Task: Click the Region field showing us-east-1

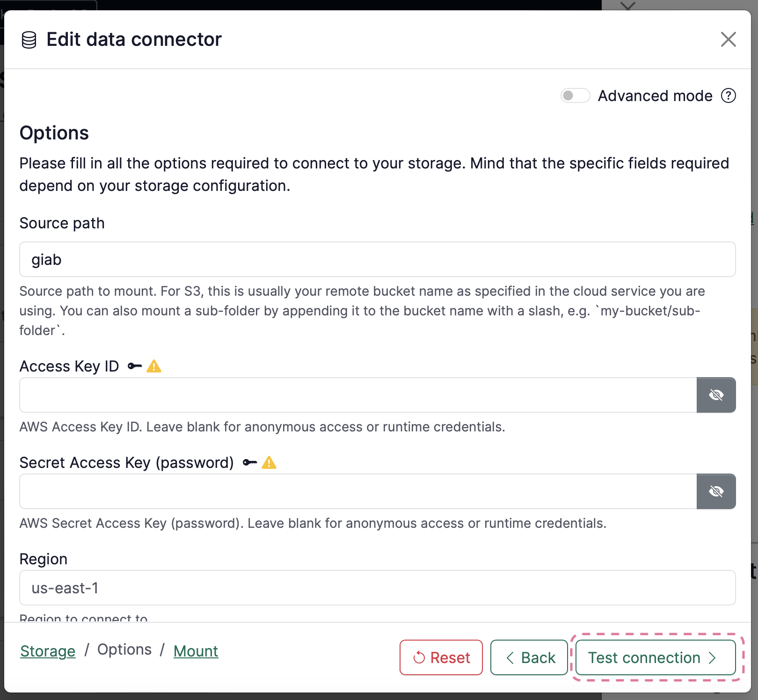Action: click(x=378, y=588)
